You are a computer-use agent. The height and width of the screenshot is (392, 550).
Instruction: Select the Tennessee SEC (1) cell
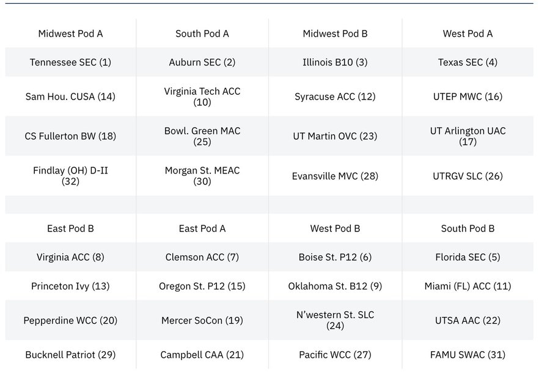click(x=70, y=62)
